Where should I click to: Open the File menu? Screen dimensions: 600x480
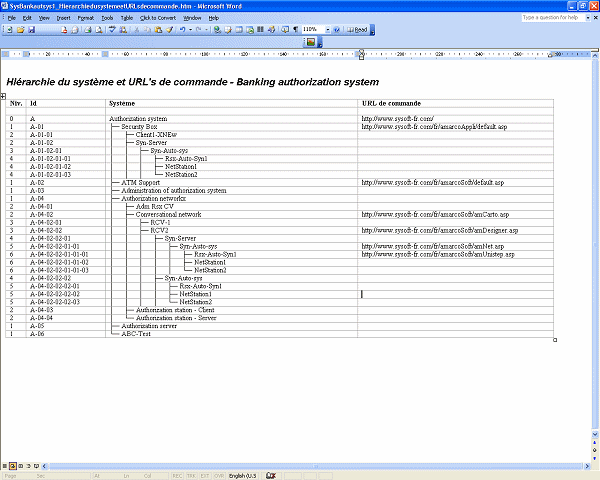[x=11, y=18]
